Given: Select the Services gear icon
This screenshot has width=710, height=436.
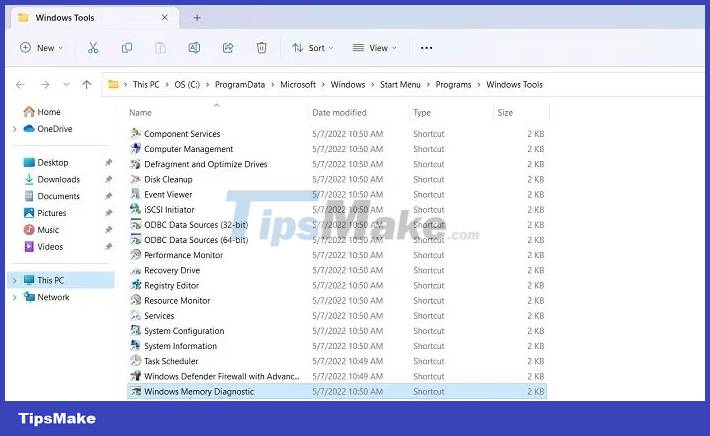Looking at the screenshot, I should [x=135, y=316].
